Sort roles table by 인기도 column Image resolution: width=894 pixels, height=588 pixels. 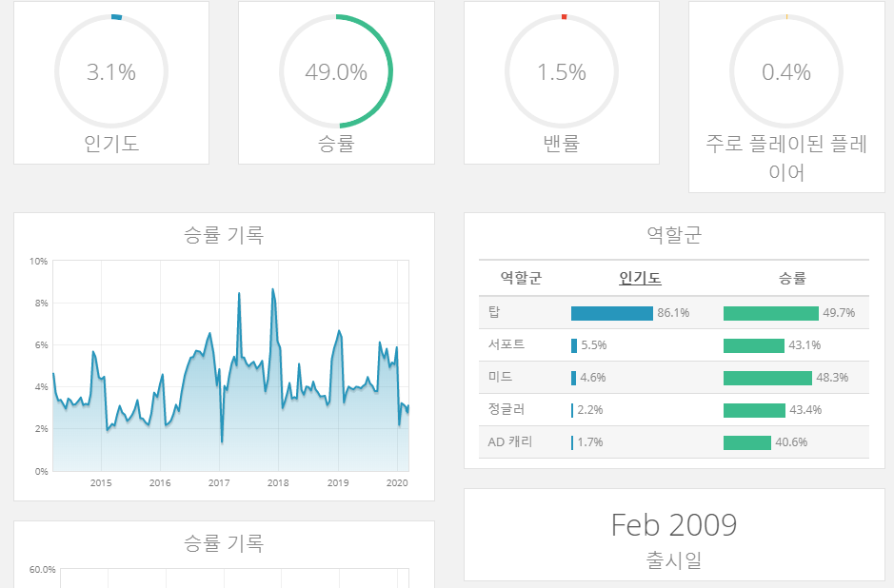pos(640,278)
